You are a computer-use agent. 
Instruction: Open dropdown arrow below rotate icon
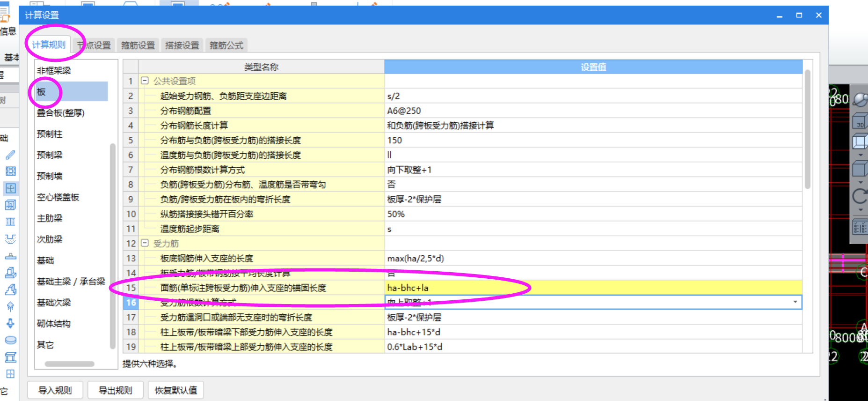[861, 210]
